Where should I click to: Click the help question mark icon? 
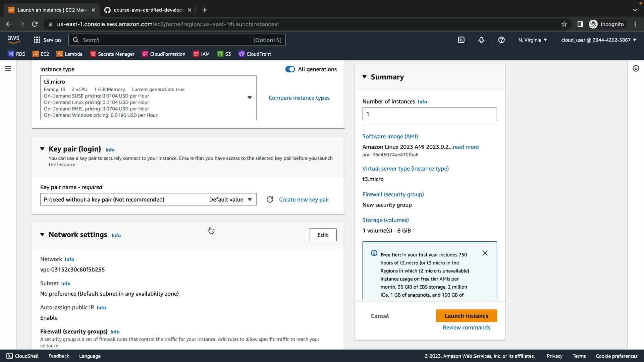[501, 40]
